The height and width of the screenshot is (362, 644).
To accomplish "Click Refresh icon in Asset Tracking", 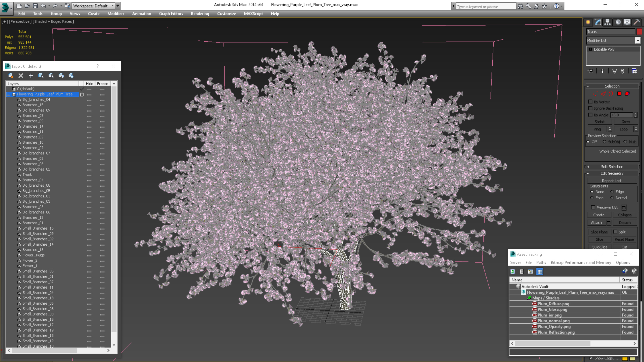I will [x=513, y=271].
